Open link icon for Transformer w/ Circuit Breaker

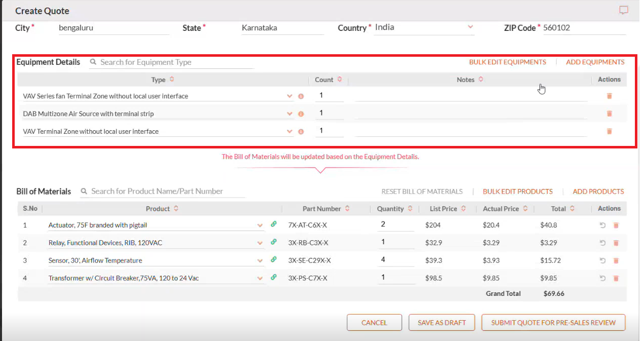274,277
